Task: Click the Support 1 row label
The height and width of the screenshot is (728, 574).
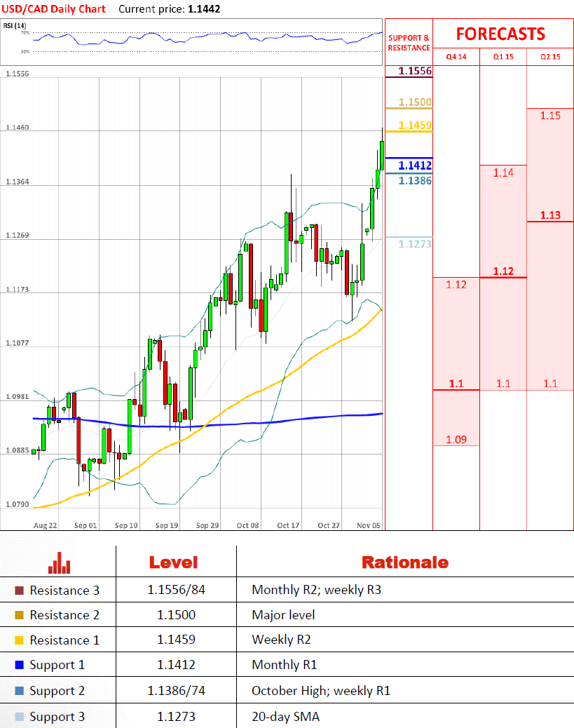Action: pos(57,666)
